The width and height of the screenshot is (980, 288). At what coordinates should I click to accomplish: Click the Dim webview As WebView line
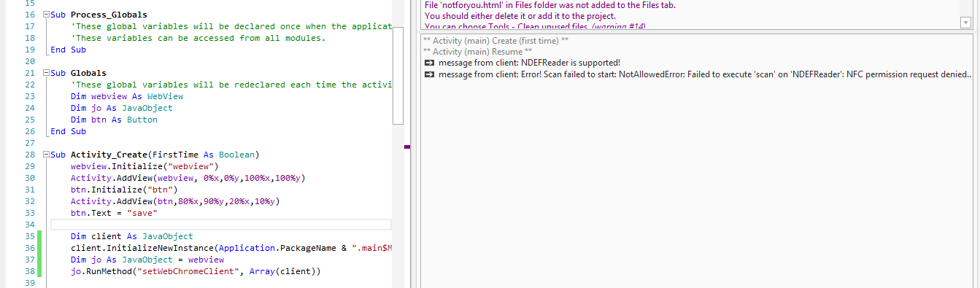tap(127, 96)
